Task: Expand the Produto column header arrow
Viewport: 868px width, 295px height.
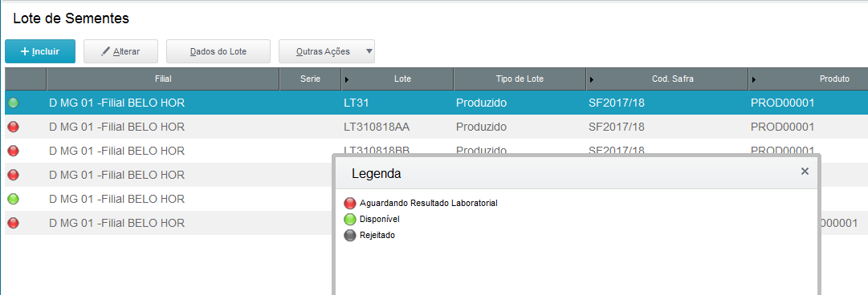Action: click(x=754, y=79)
